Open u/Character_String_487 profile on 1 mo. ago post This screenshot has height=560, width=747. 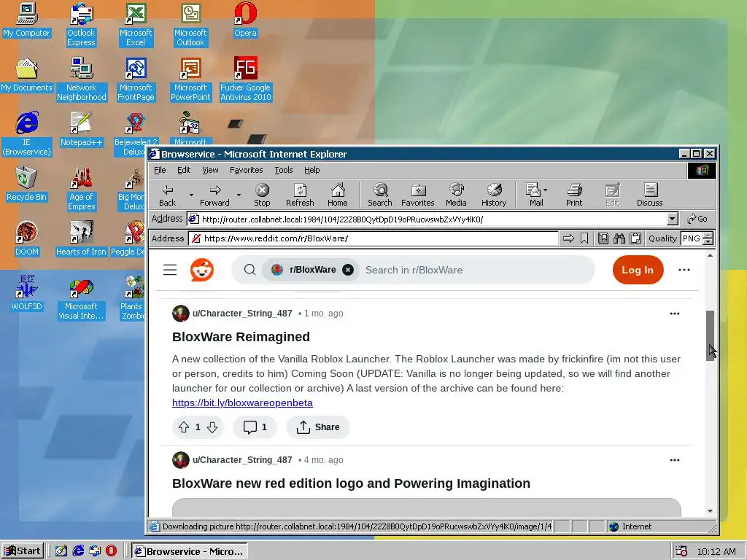[242, 314]
